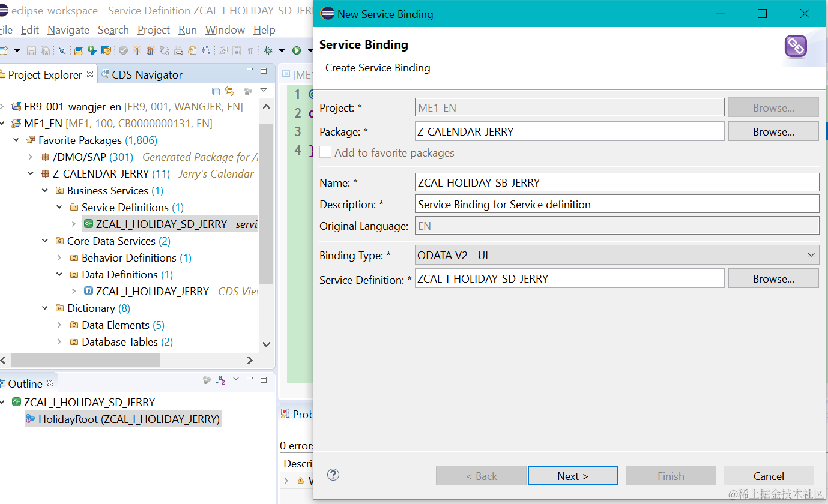Maximize the Outline view
828x504 pixels.
[x=263, y=379]
